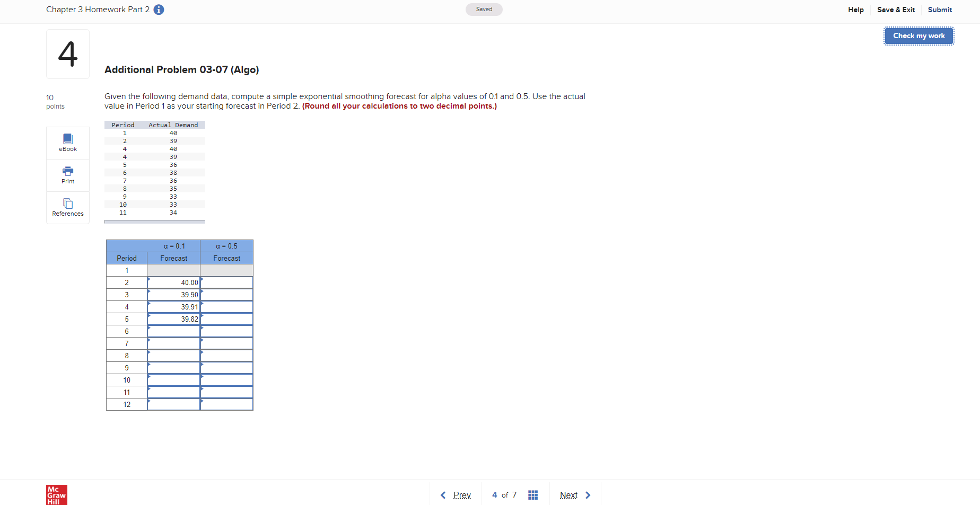Screen dimensions: 980x505
Task: Click the assignment info icon
Action: click(159, 10)
